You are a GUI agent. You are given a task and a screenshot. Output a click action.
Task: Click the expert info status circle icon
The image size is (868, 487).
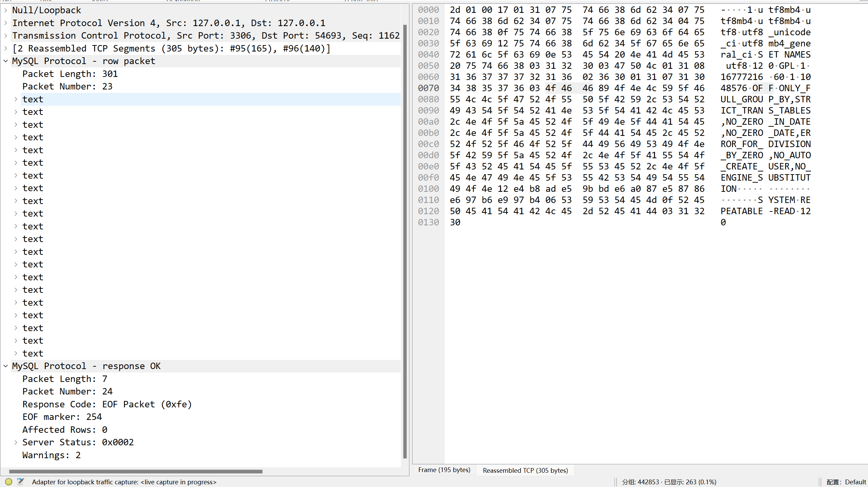coord(9,482)
